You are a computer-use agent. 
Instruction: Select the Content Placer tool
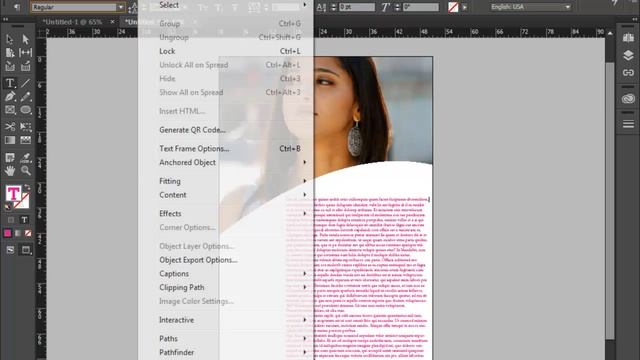point(26,66)
